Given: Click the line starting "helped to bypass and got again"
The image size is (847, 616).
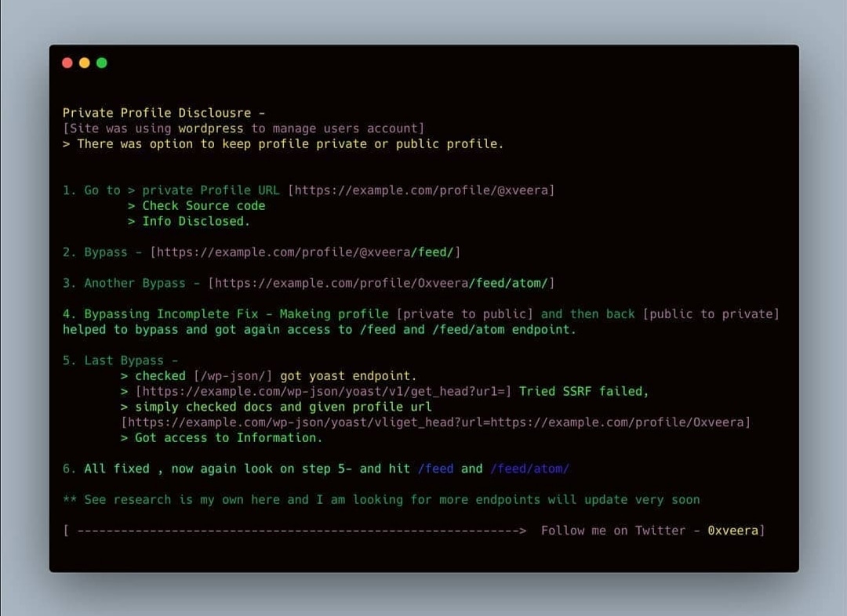Looking at the screenshot, I should 319,330.
